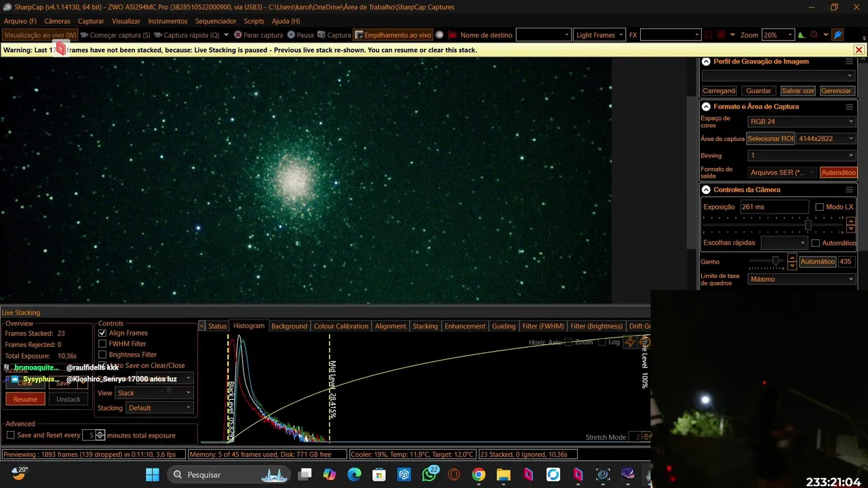The height and width of the screenshot is (488, 868).
Task: Open the Scripts menu
Action: 254,21
